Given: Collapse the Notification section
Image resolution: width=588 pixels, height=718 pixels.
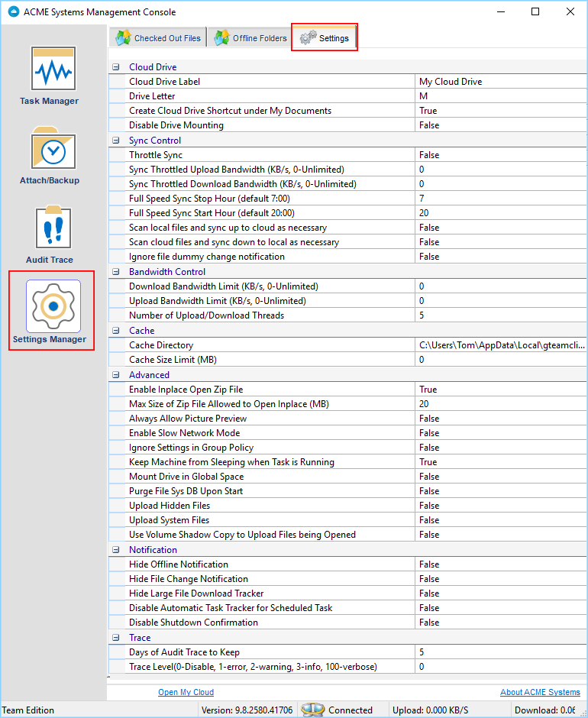Looking at the screenshot, I should (116, 549).
